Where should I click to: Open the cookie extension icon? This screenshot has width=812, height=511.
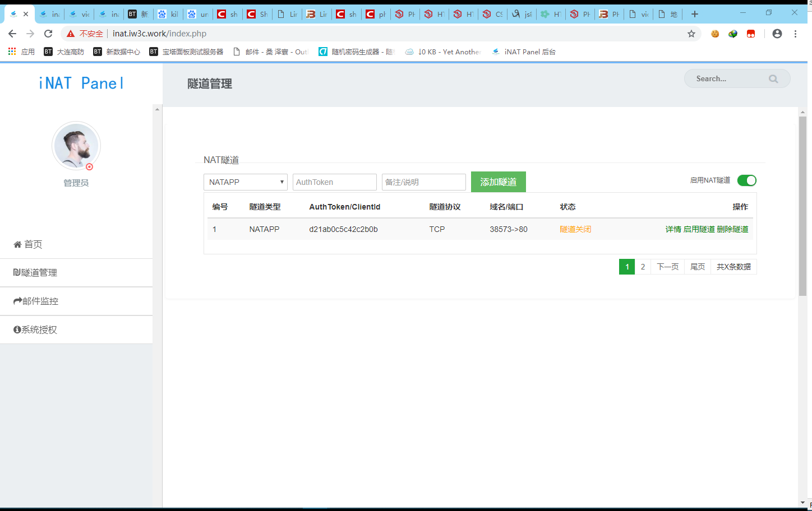[715, 34]
